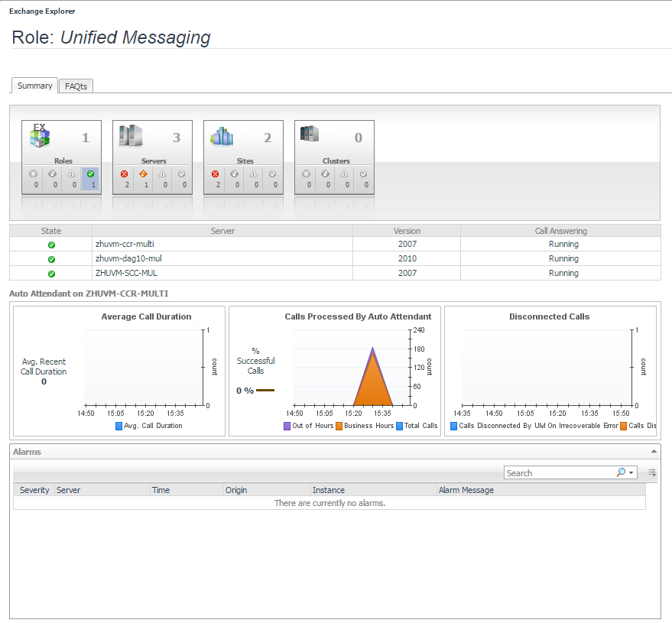The height and width of the screenshot is (623, 672).
Task: Select the Summary tab
Action: click(34, 86)
